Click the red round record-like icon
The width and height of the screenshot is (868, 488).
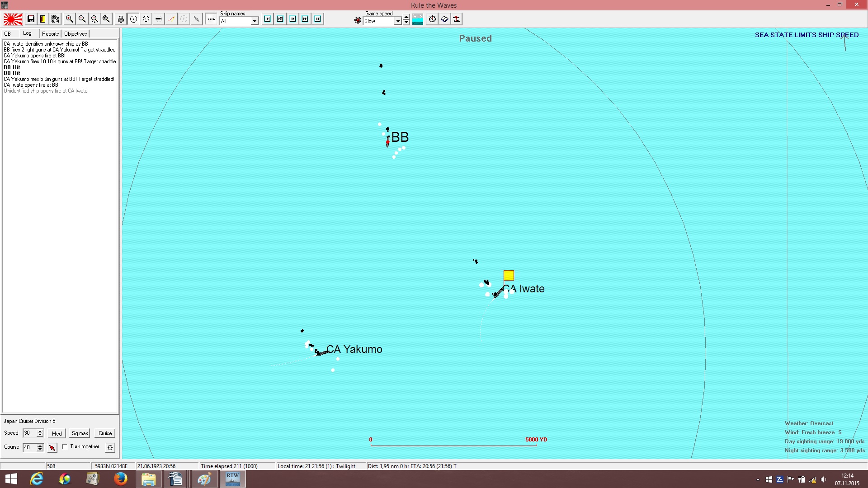tap(358, 20)
